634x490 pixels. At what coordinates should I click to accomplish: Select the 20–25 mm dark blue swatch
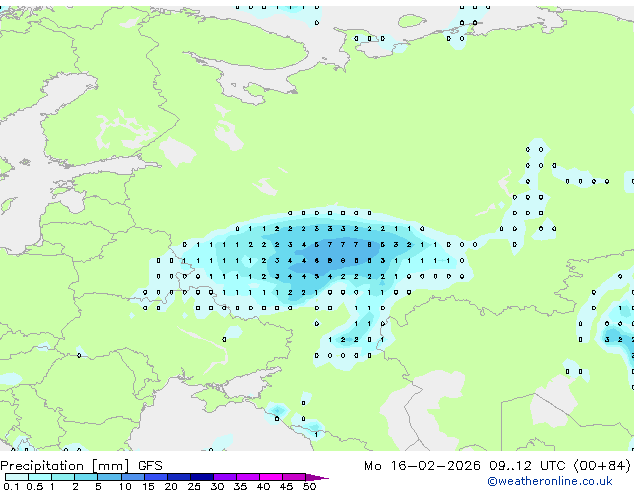coord(178,477)
